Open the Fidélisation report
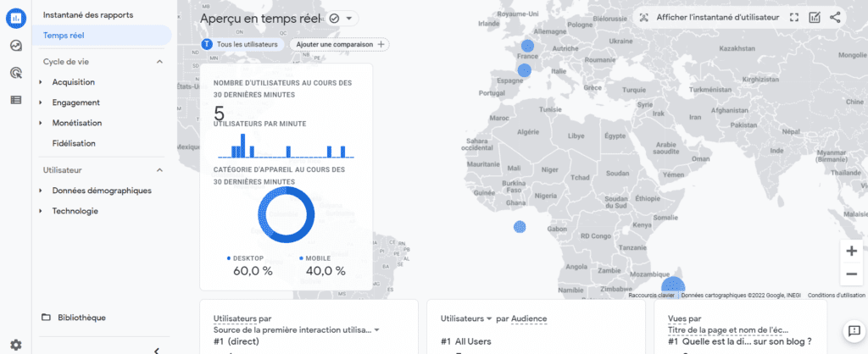The image size is (868, 354). (x=74, y=143)
